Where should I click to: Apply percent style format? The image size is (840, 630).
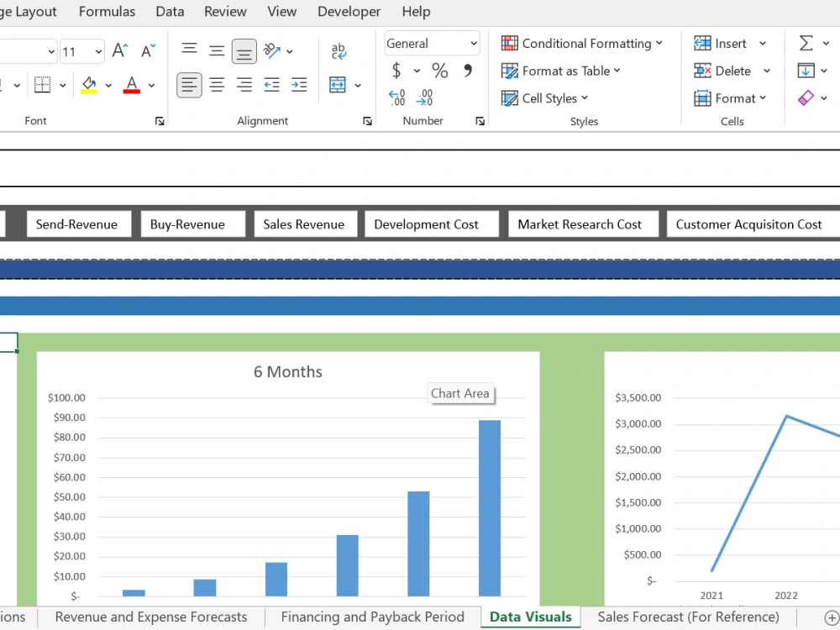[x=440, y=71]
